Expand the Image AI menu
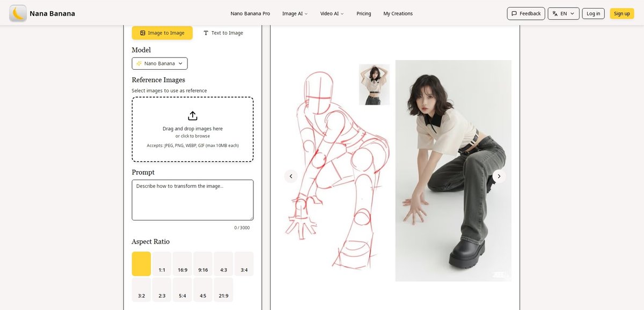 295,13
